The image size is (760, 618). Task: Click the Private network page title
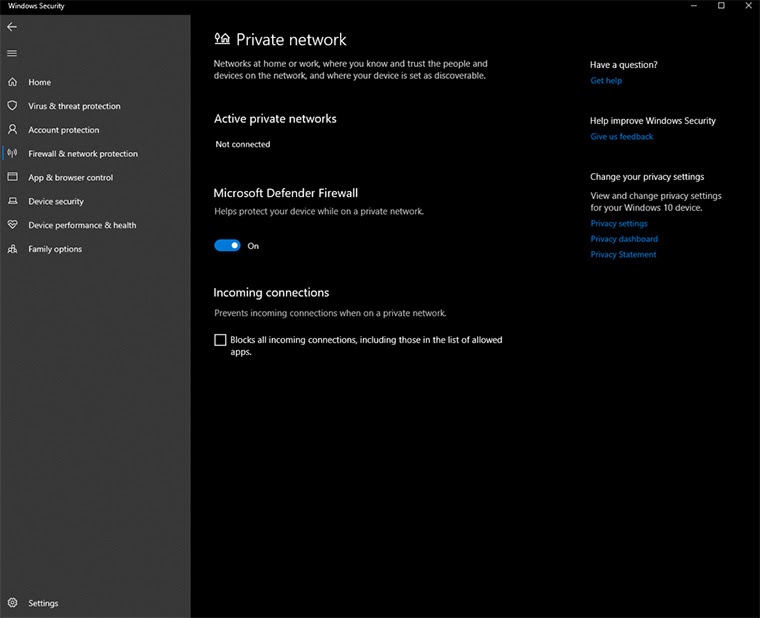(291, 39)
